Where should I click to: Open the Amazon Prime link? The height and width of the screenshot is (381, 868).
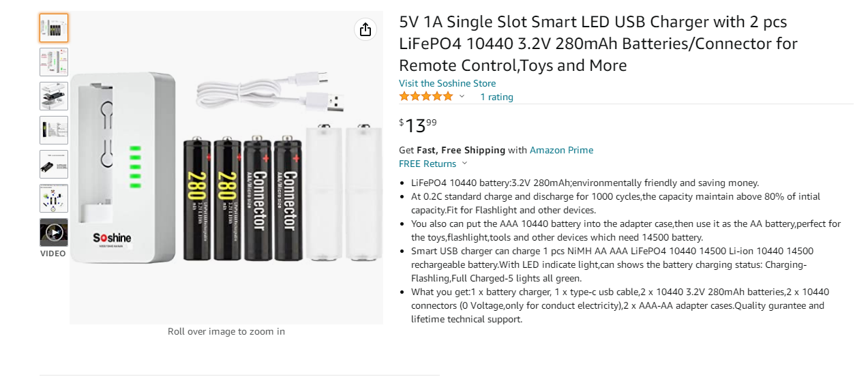(561, 150)
